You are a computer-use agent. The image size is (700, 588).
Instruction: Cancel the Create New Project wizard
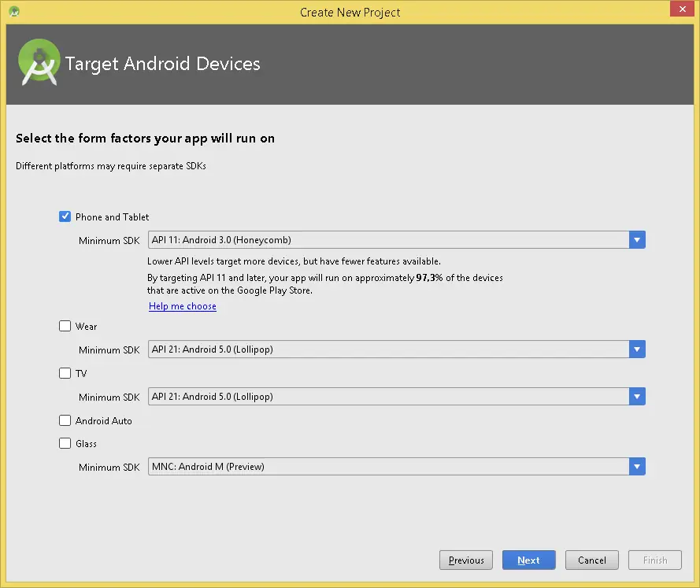592,560
